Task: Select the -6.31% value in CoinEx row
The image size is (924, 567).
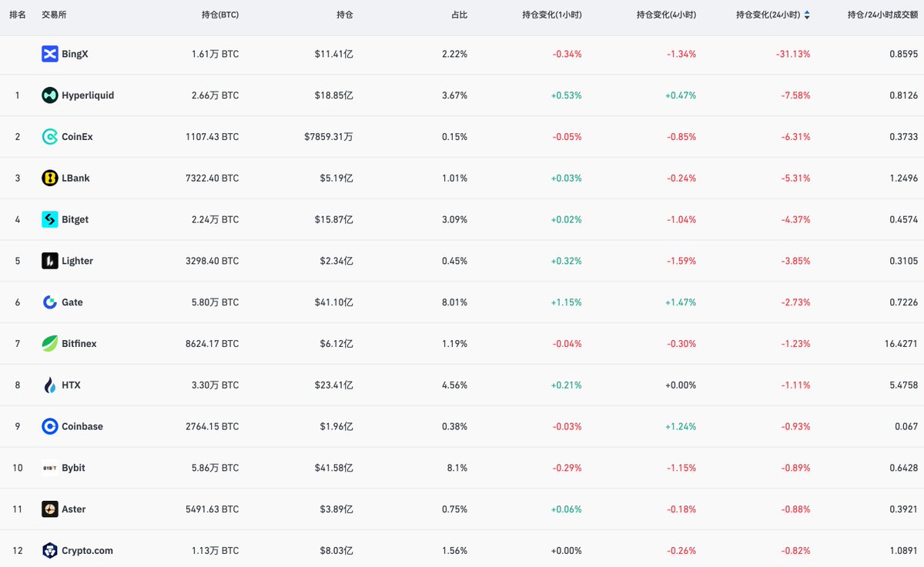Action: click(x=795, y=137)
